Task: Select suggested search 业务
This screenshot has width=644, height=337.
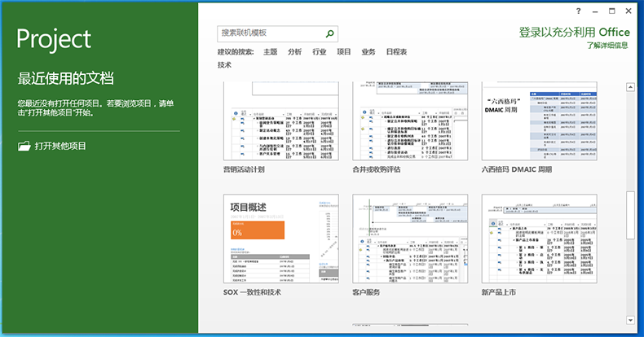Action: coord(368,52)
